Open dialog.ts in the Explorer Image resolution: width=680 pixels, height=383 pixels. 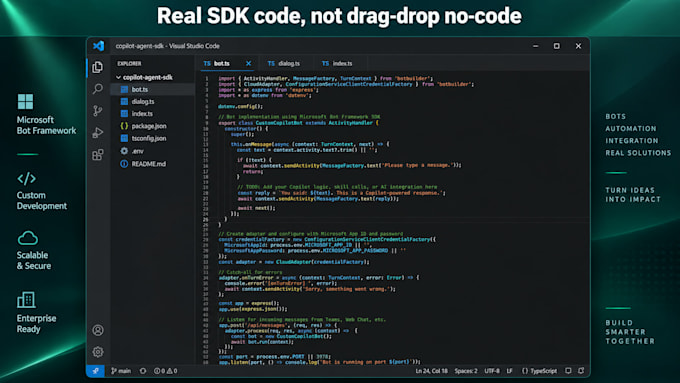(x=152, y=101)
